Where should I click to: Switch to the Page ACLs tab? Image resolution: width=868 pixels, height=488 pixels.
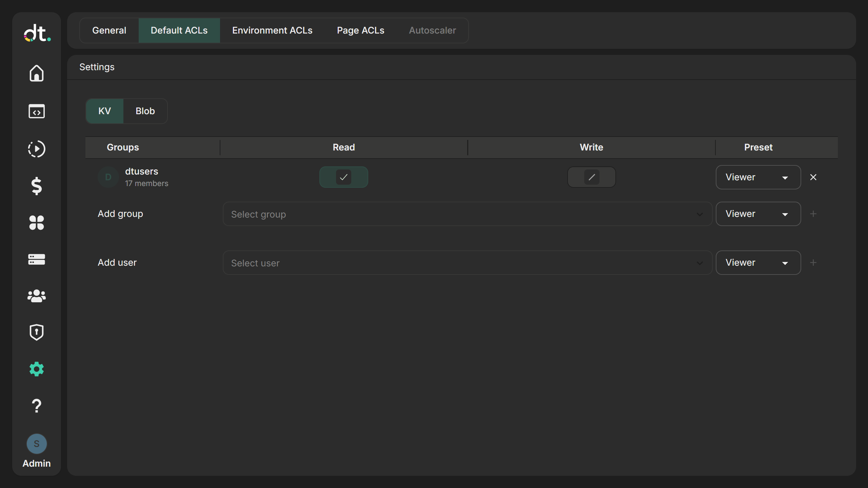click(x=360, y=30)
